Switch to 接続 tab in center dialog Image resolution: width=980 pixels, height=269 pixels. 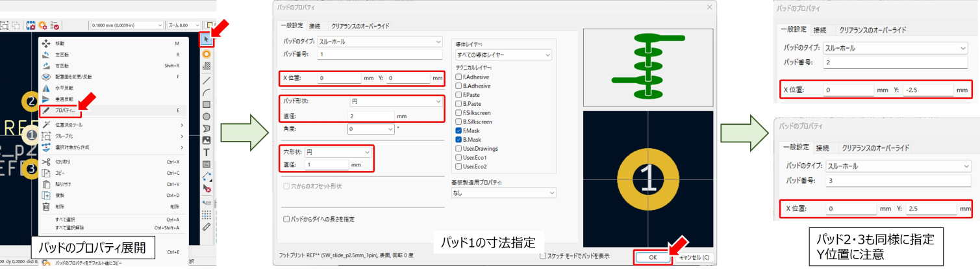click(314, 26)
